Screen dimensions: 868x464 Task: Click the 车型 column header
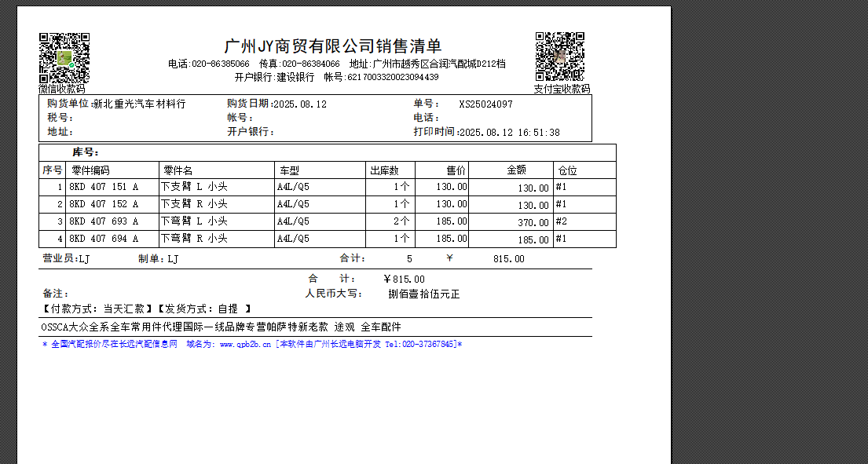[x=289, y=170]
